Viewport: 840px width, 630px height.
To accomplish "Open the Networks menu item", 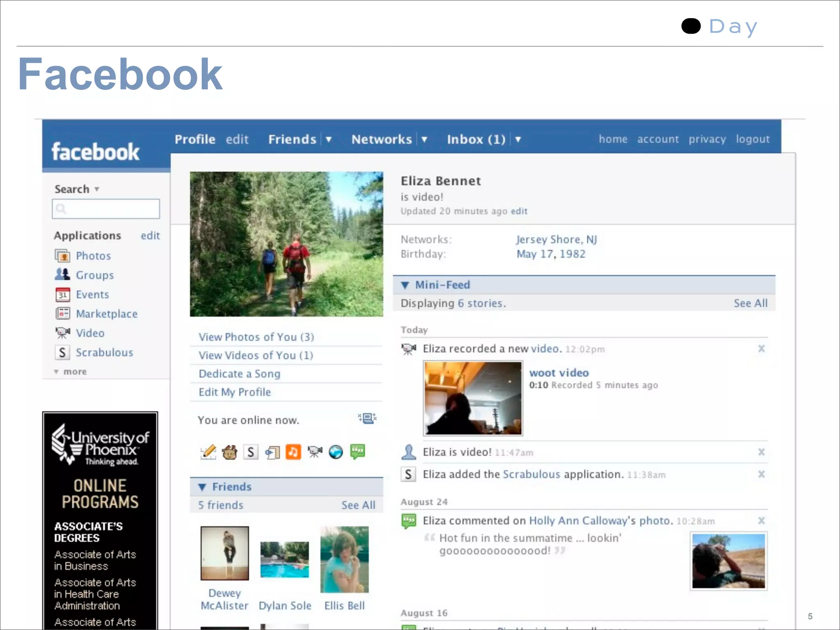I will pos(381,139).
